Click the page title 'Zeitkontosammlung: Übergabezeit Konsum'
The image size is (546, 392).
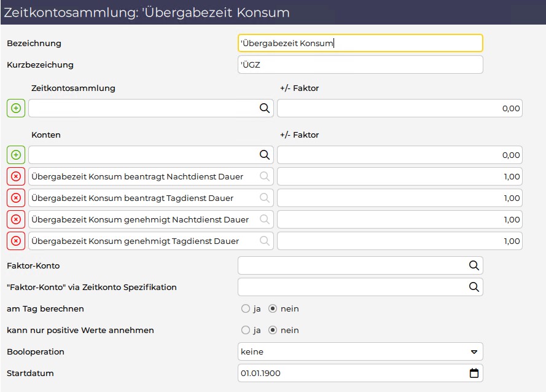(147, 12)
